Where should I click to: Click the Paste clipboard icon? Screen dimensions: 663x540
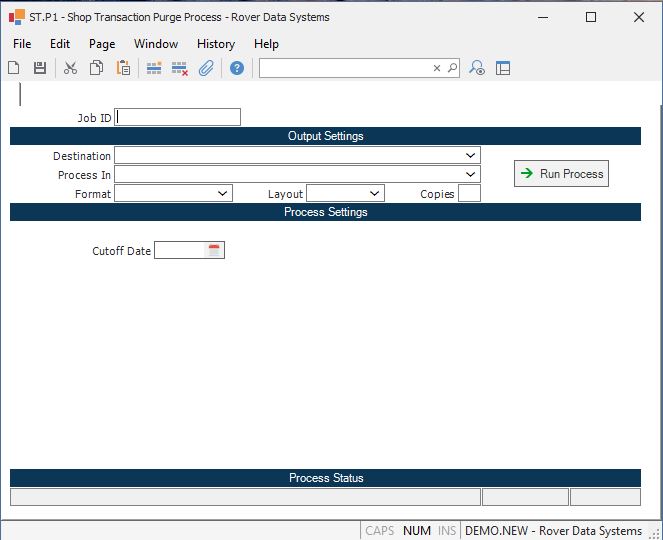coord(123,68)
